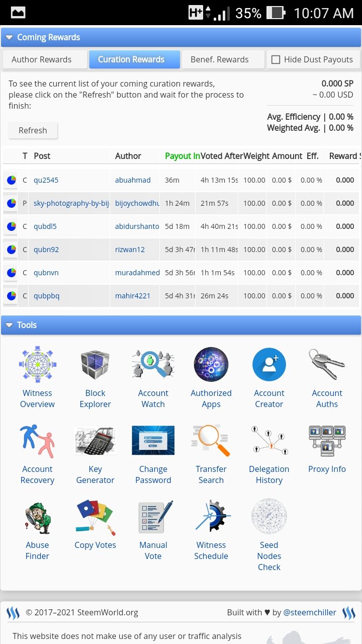Open the post link qu2545

46,180
